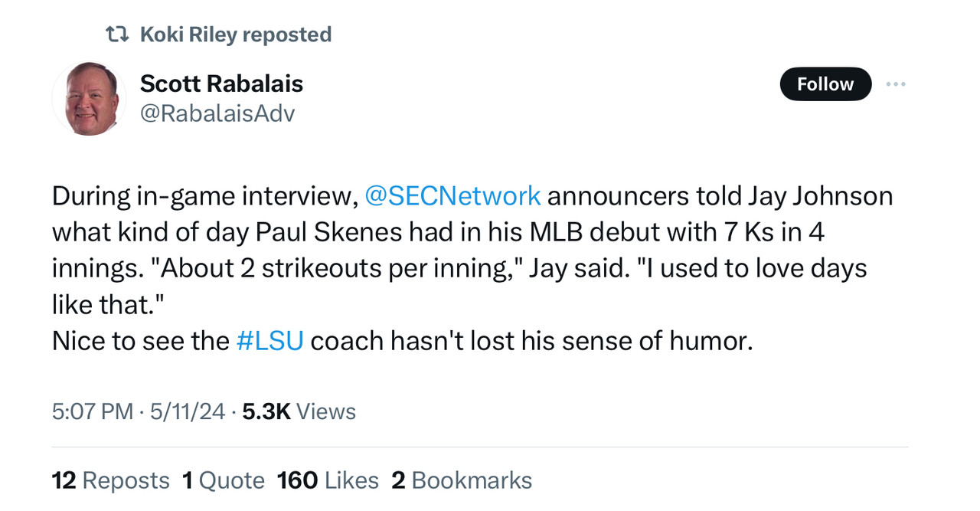Open the #LSU hashtag
The image size is (980, 511).
(x=269, y=341)
